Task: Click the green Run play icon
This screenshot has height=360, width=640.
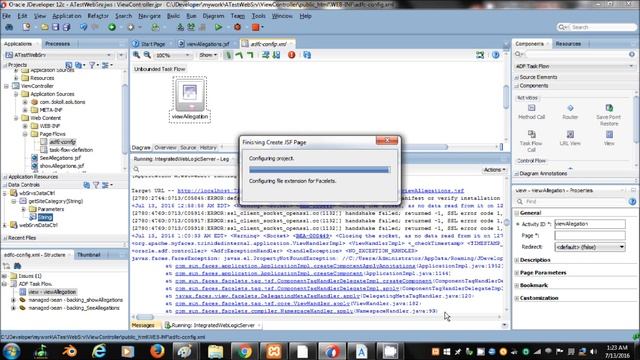Action: click(x=219, y=27)
